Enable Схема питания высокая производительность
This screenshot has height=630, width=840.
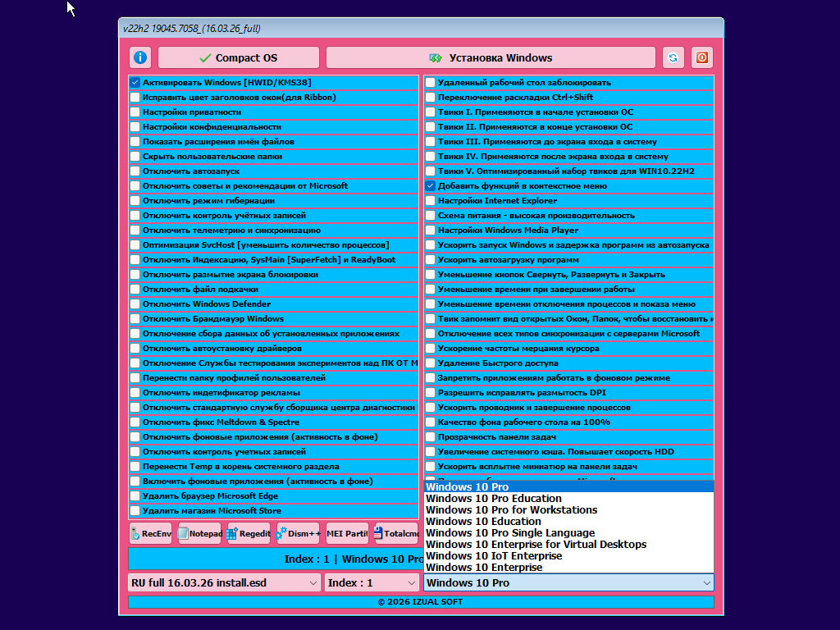[x=430, y=216]
